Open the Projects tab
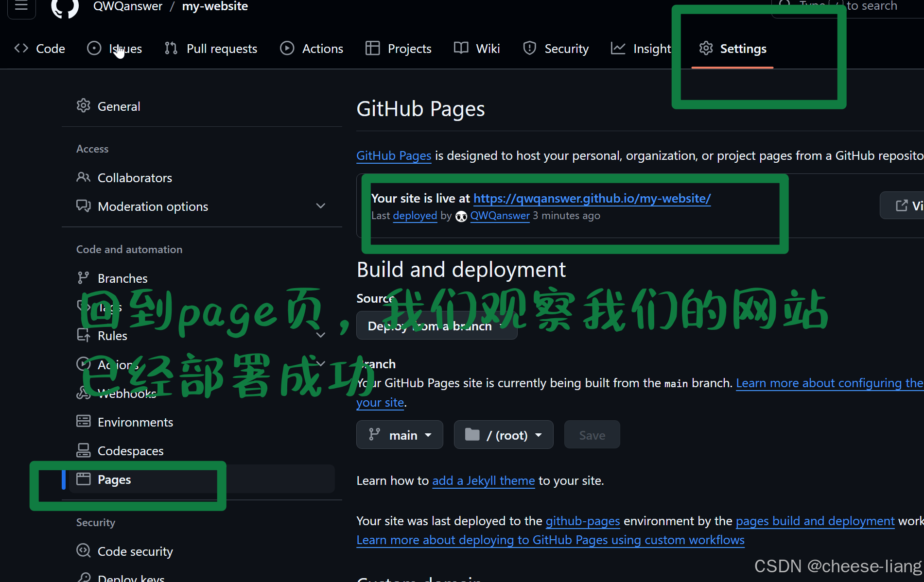 [x=399, y=49]
